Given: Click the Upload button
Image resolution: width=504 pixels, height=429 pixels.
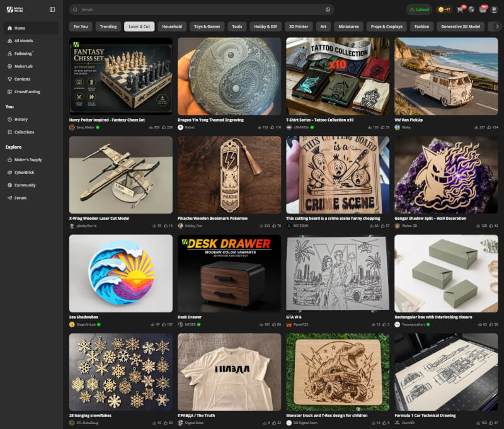Looking at the screenshot, I should 419,9.
